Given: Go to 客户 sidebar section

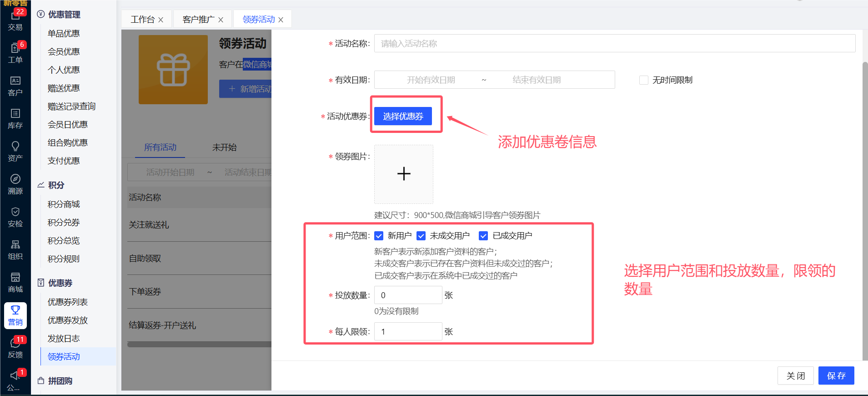Looking at the screenshot, I should (15, 86).
